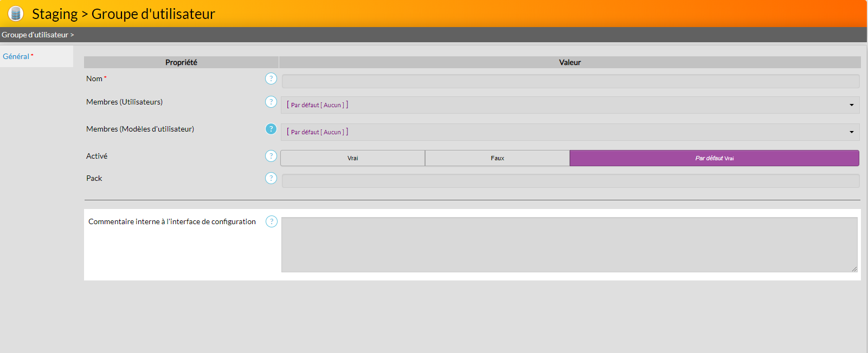Click the Groupe d'utilisateur breadcrumb
This screenshot has height=353, width=868.
[x=35, y=35]
